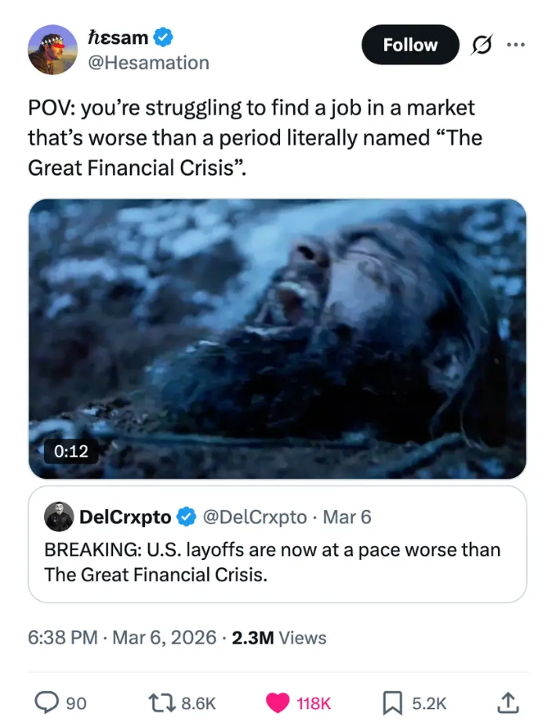Click the Follow button
560x728 pixels.
(409, 45)
